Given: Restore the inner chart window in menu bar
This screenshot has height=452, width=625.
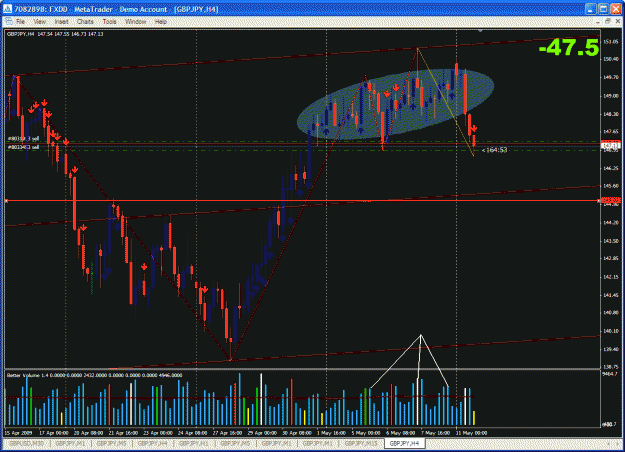Looking at the screenshot, I should (607, 22).
